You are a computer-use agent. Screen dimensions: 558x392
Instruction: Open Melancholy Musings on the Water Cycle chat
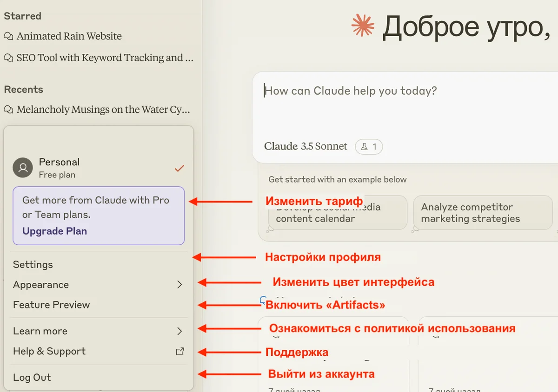pos(97,110)
